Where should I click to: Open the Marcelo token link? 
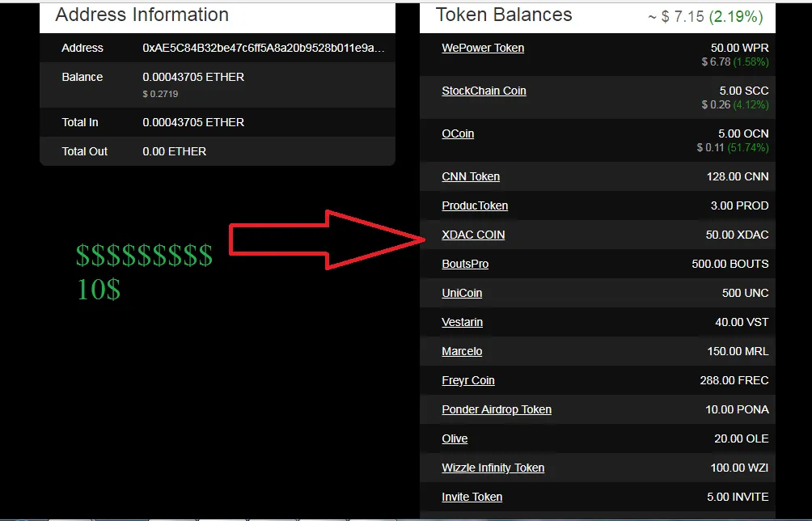pyautogui.click(x=462, y=351)
